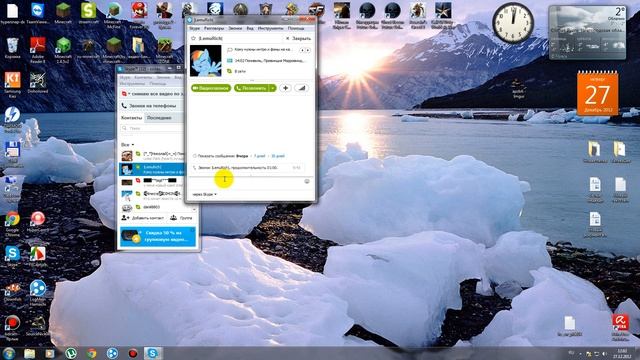The height and width of the screenshot is (360, 640).
Task: Click the contact search field in Skype
Action: coord(152,128)
